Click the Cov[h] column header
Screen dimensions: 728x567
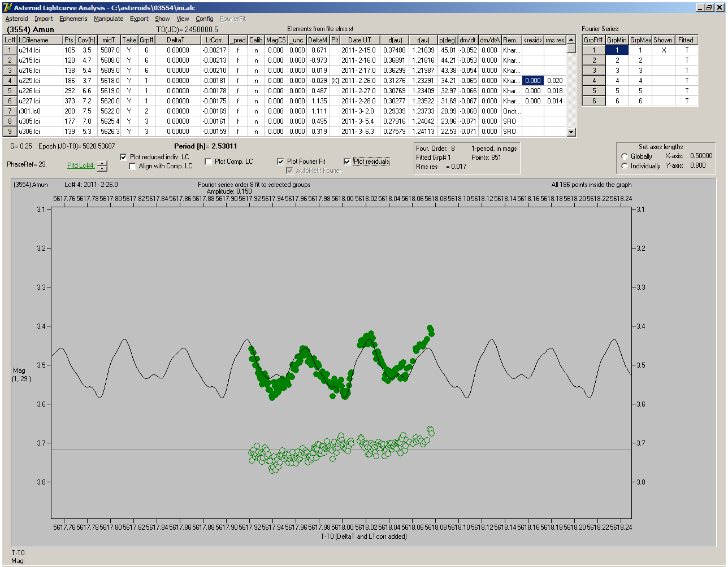click(x=86, y=40)
